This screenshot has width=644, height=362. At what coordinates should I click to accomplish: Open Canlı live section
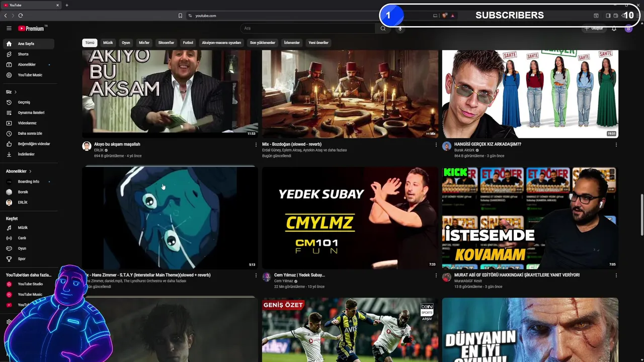point(28,238)
